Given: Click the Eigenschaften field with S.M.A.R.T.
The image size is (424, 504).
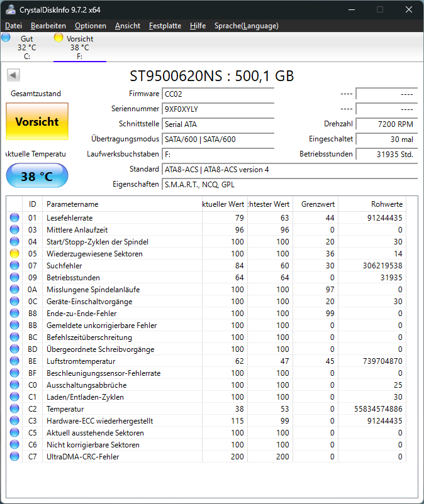Looking at the screenshot, I should (289, 185).
